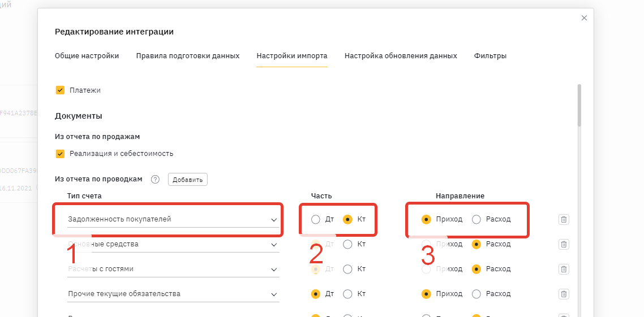This screenshot has height=317, width=644.
Task: Open Настройка обновления данных tab
Action: pos(401,56)
